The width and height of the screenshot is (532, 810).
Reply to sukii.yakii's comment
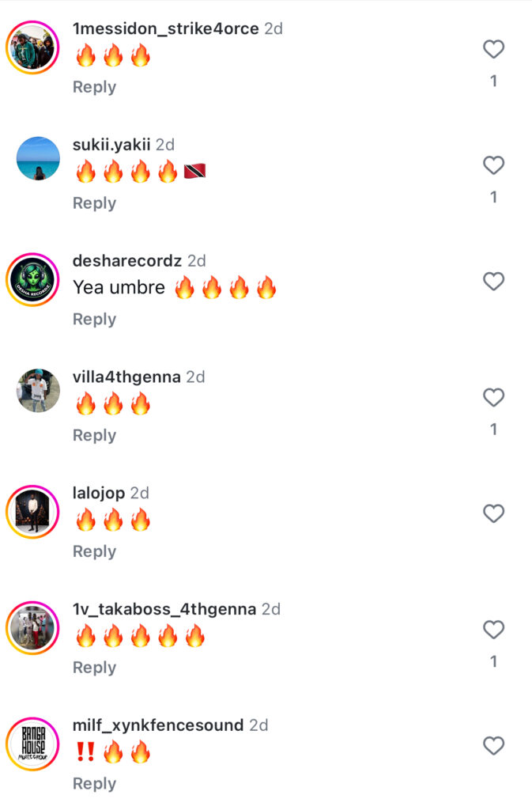point(94,203)
